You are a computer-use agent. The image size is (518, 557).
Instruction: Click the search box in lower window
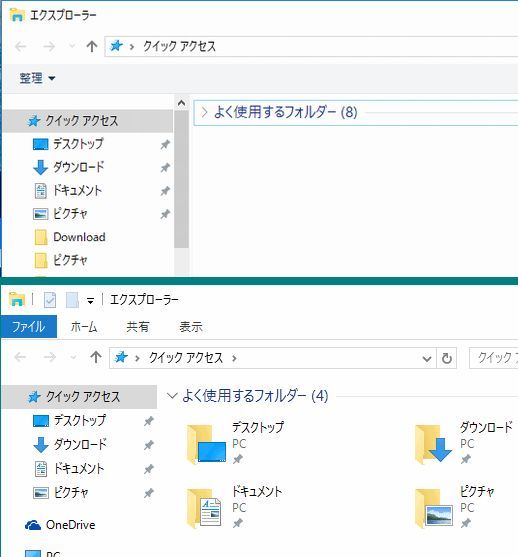pyautogui.click(x=493, y=358)
